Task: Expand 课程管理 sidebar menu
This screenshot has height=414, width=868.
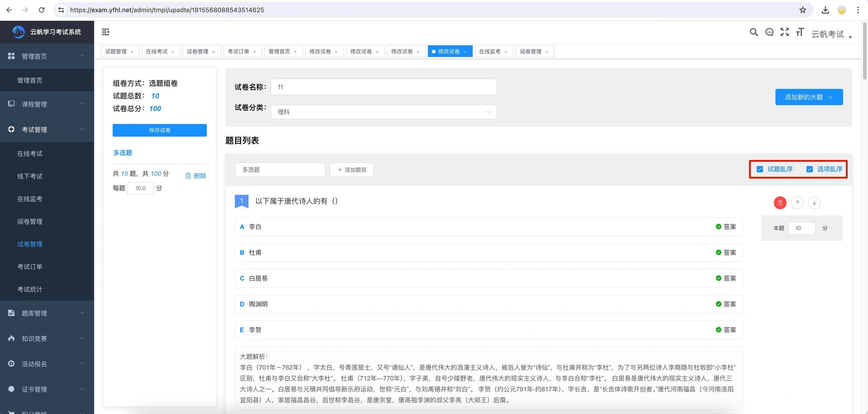Action: (x=47, y=104)
